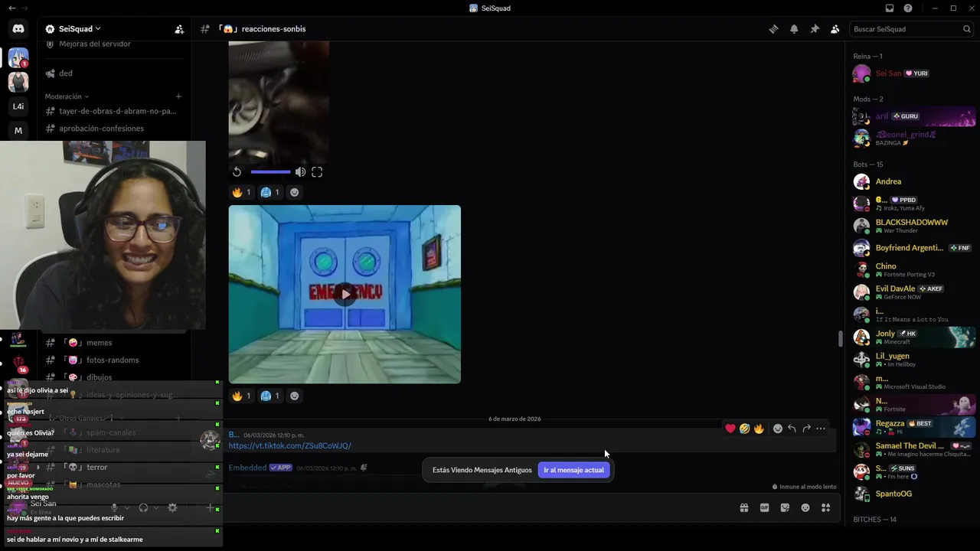The height and width of the screenshot is (551, 980).
Task: Select the L4i server icon
Action: coord(18,106)
